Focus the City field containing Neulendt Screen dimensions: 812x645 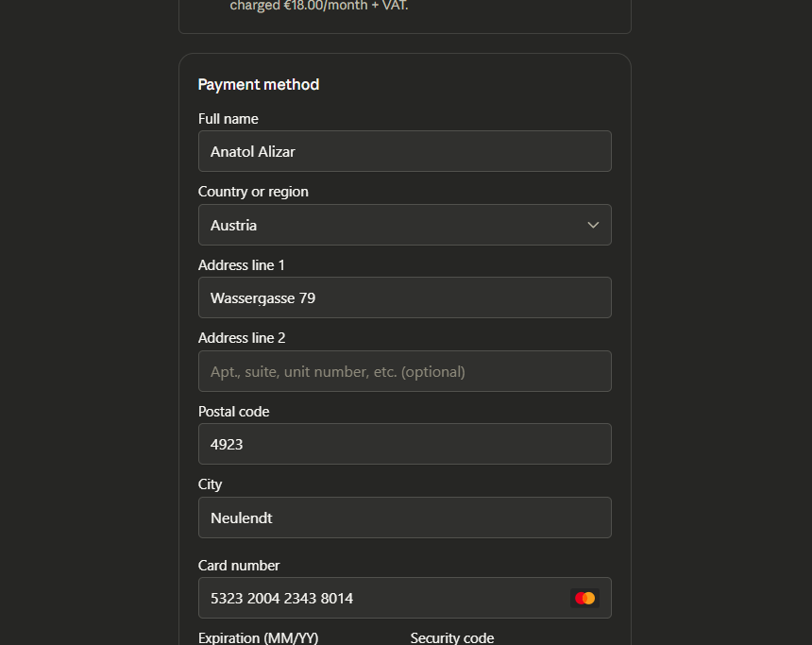404,518
